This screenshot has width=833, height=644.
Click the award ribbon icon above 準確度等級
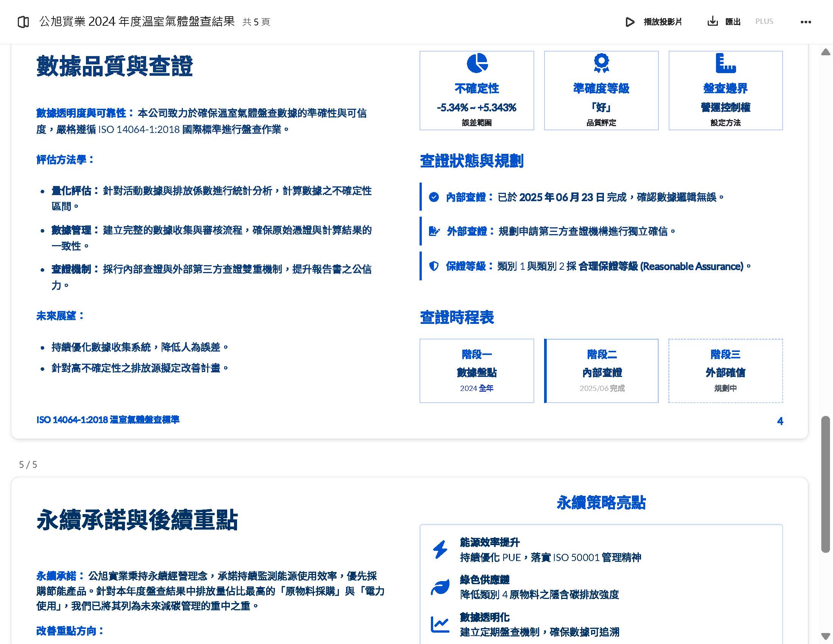coord(601,63)
